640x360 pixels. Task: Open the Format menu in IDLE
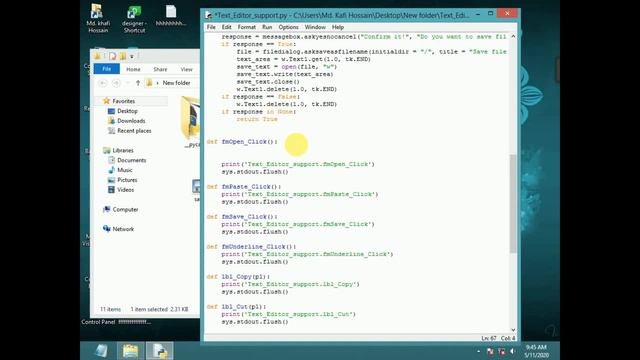[247, 27]
